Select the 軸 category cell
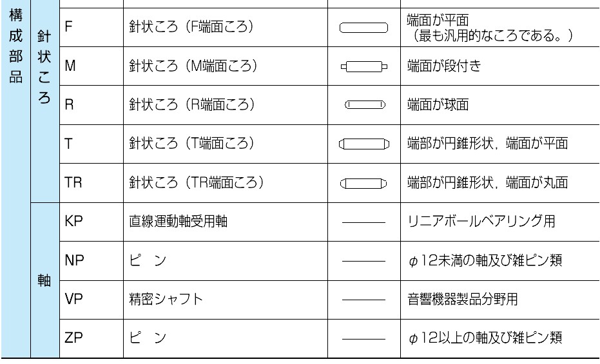 44,280
